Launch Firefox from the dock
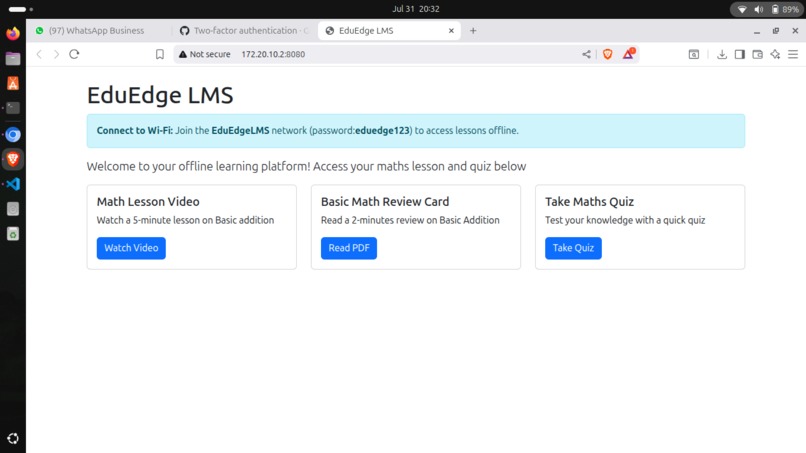Screen dimensions: 806x453 tap(13, 33)
